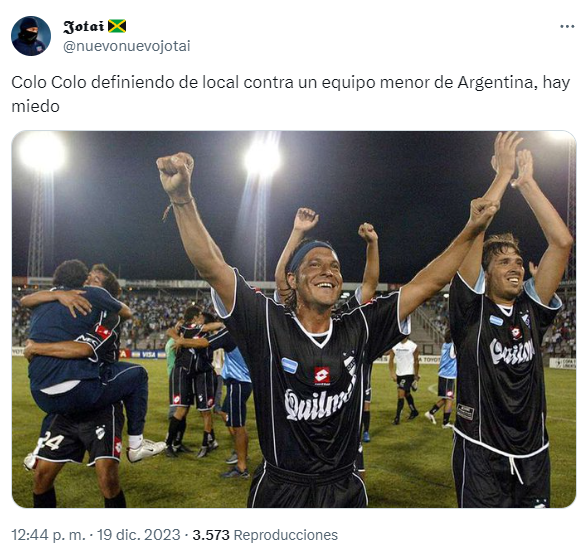586x553 pixels.
Task: View the 3.573 Reproducciones count
Action: point(265,535)
